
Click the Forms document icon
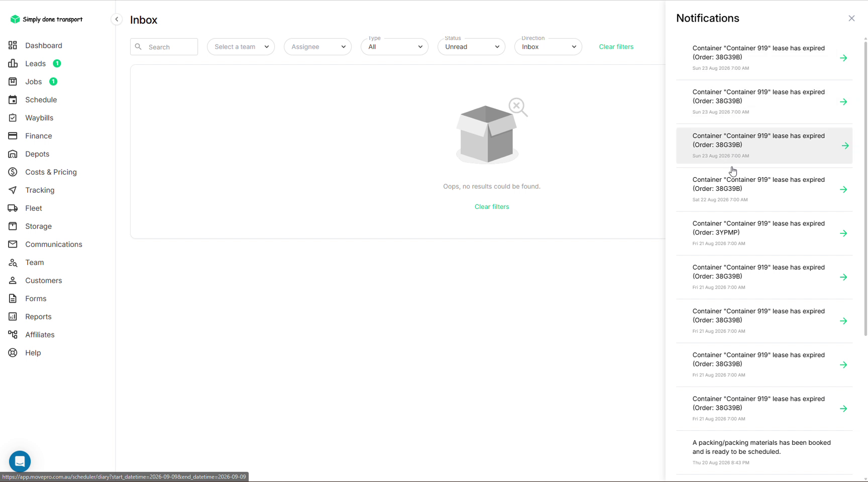coord(13,298)
